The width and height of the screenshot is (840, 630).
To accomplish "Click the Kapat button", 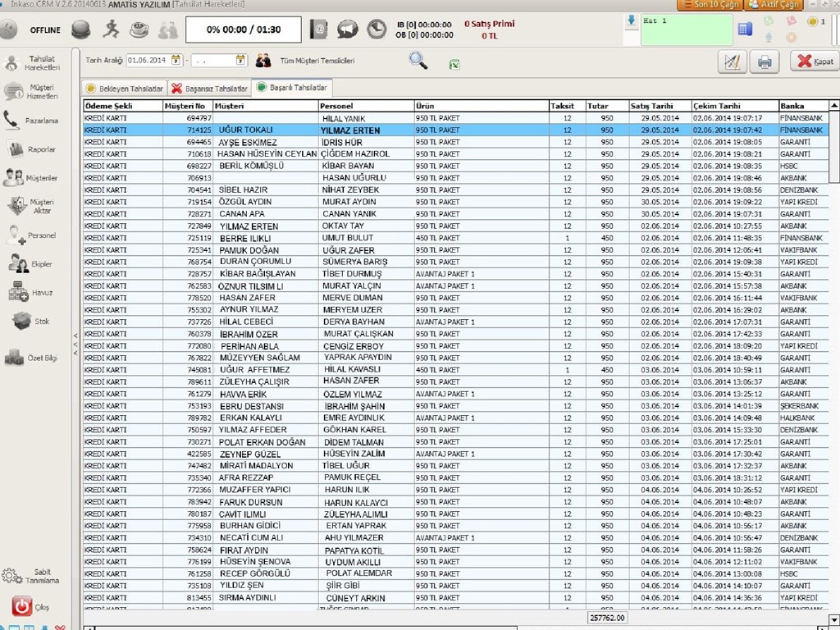I will click(815, 61).
